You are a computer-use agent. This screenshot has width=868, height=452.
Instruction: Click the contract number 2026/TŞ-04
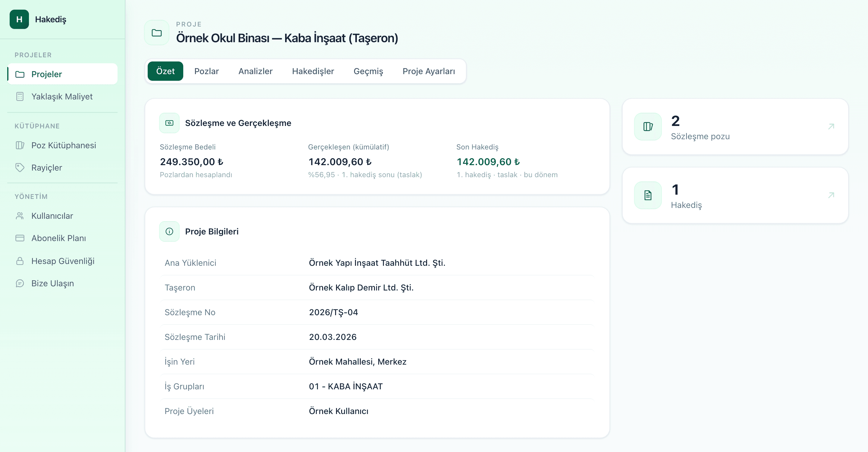point(334,312)
